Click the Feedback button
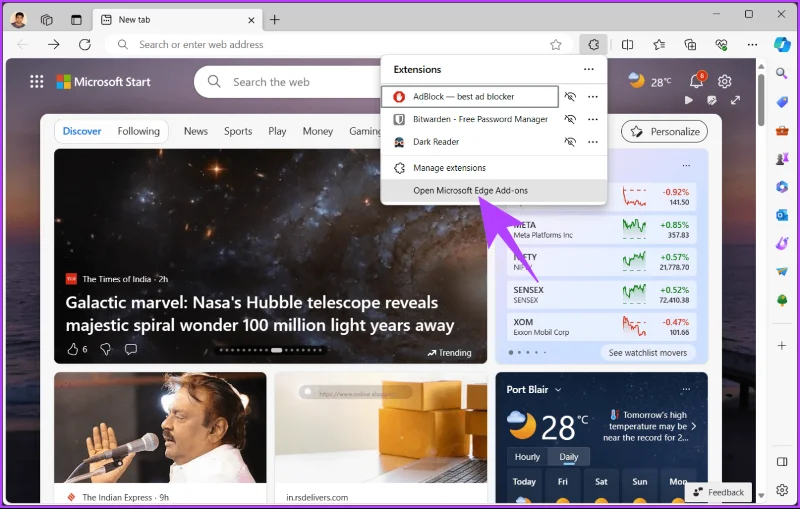This screenshot has height=509, width=800. [x=718, y=492]
